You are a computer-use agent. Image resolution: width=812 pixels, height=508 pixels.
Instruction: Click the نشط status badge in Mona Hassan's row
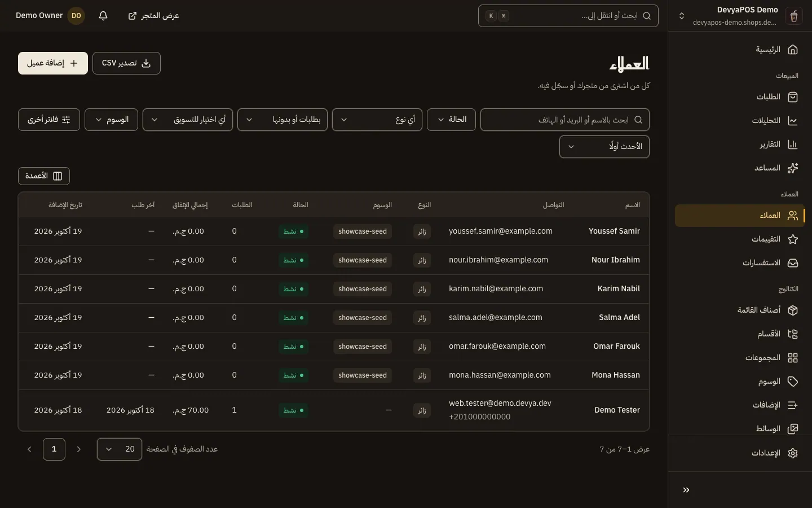pos(294,375)
